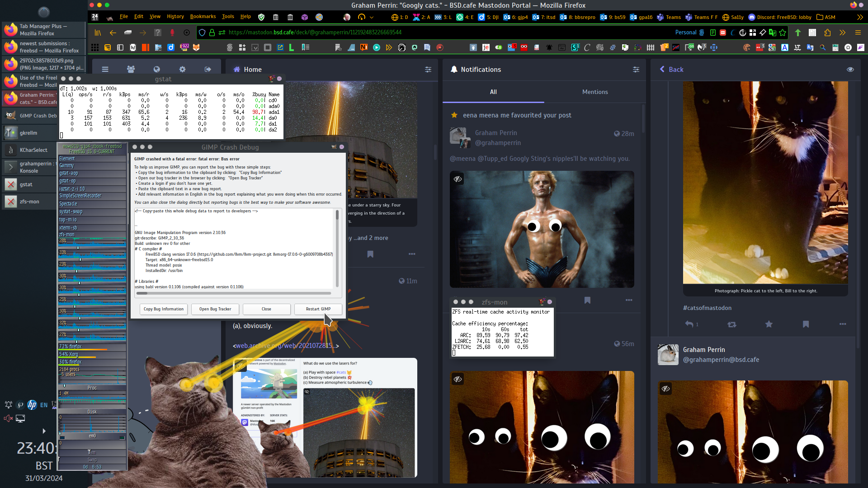Open the #catsofmastodon hashtag link
This screenshot has height=488, width=868.
pos(707,308)
